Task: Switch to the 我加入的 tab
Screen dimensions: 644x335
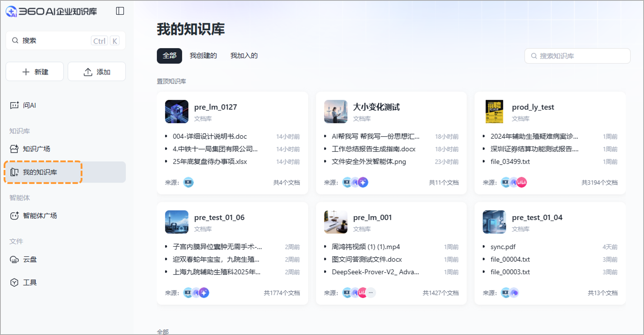Action: pos(244,55)
